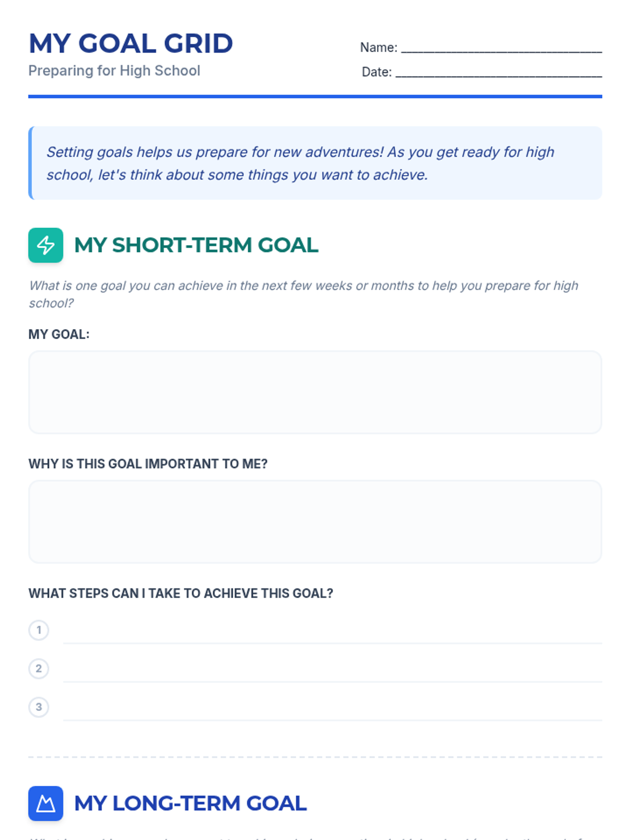630x840 pixels.
Task: Click the goal importance answer box
Action: coord(315,522)
